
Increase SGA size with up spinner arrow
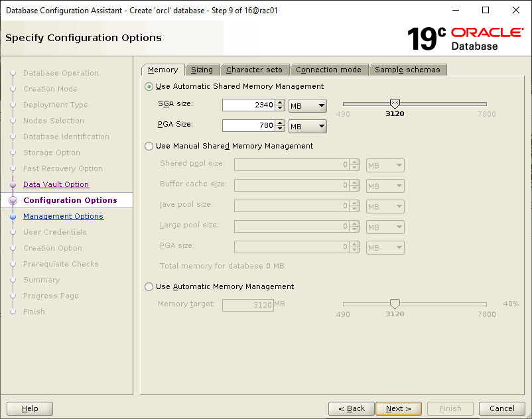(x=280, y=102)
